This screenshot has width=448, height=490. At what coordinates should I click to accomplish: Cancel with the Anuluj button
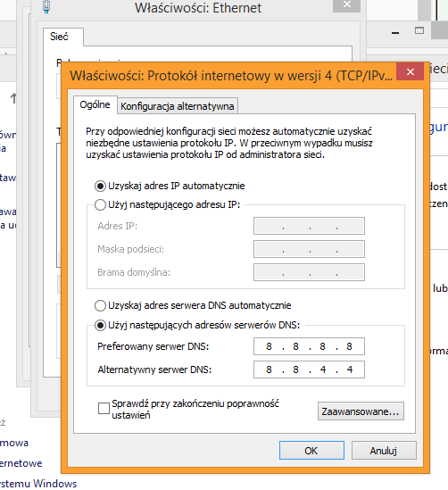click(384, 451)
